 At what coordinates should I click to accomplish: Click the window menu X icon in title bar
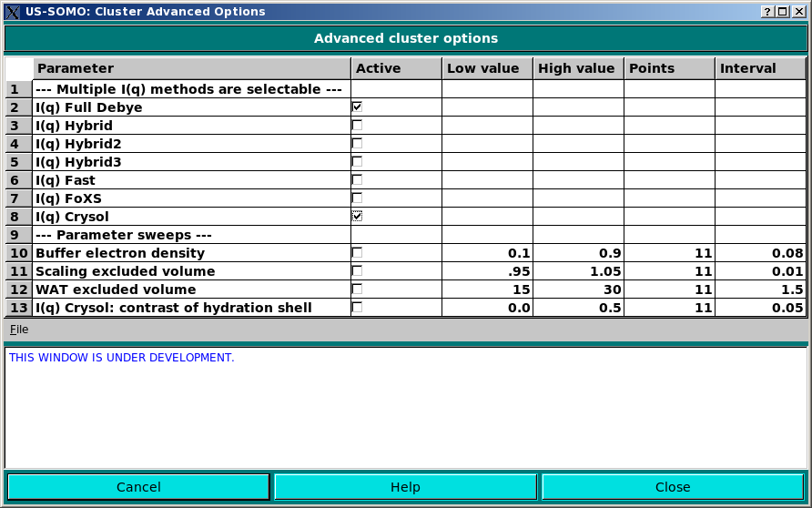click(x=12, y=12)
